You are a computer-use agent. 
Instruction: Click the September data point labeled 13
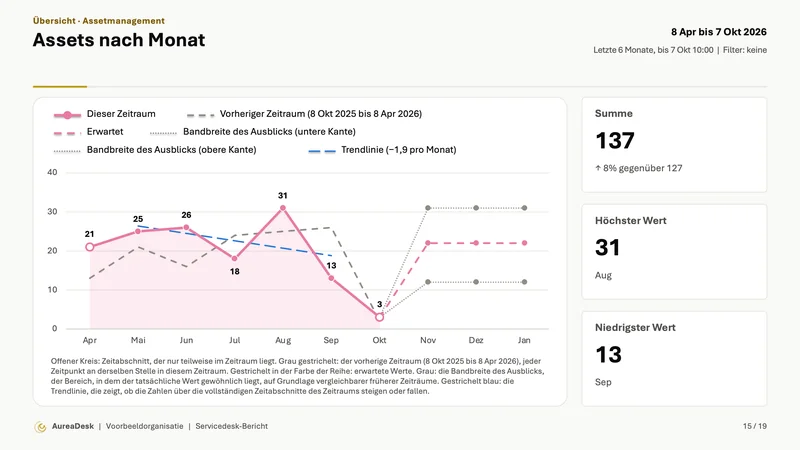coord(331,278)
